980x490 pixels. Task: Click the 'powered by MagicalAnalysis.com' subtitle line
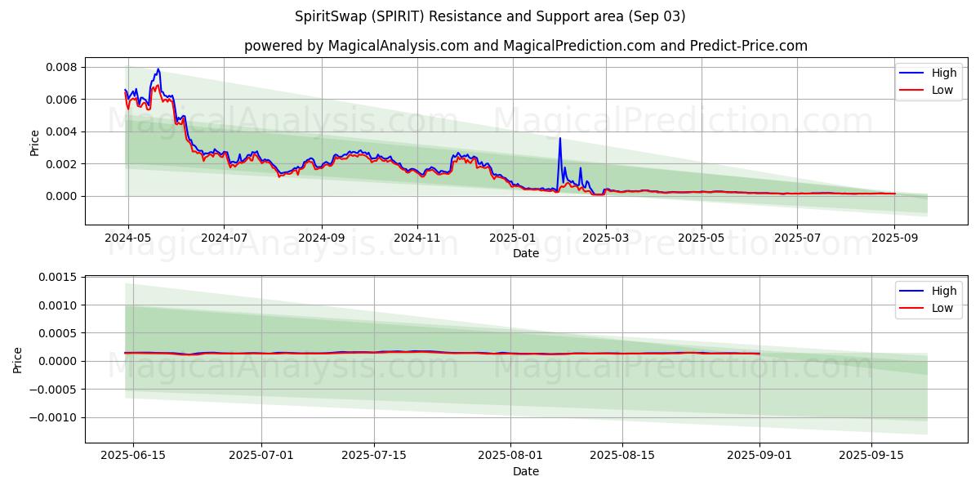525,46
